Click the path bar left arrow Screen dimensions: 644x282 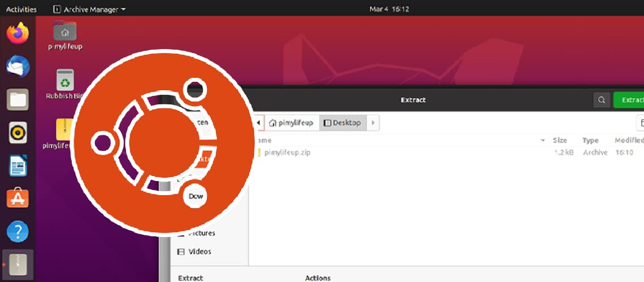(x=258, y=122)
